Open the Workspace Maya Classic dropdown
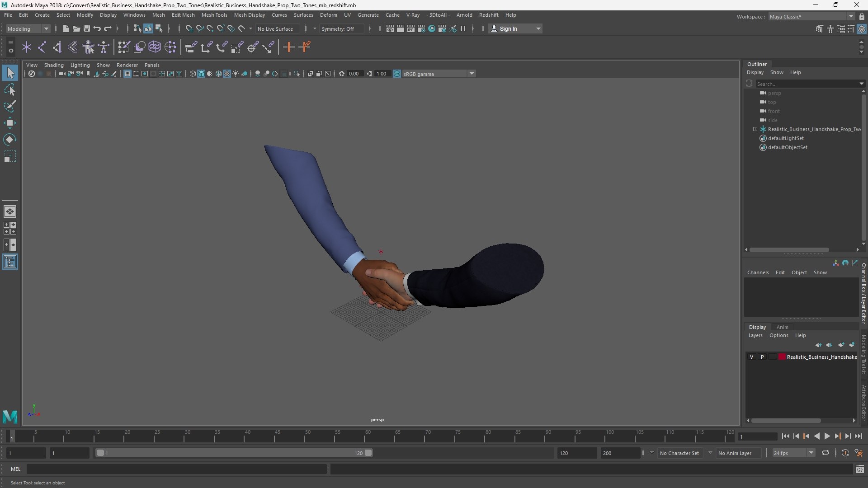Screen dimensions: 868x488 tap(811, 17)
